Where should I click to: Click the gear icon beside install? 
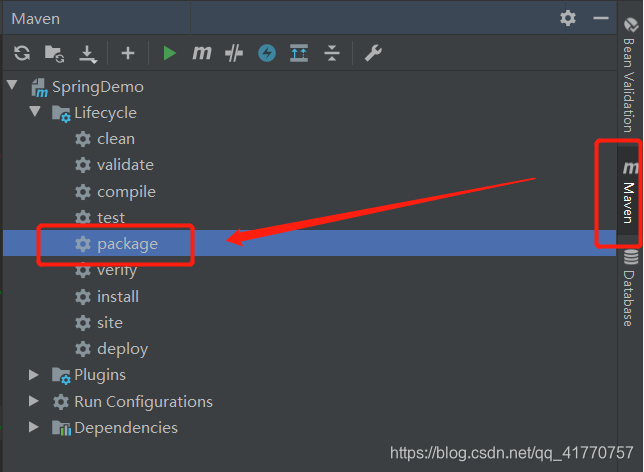click(83, 297)
